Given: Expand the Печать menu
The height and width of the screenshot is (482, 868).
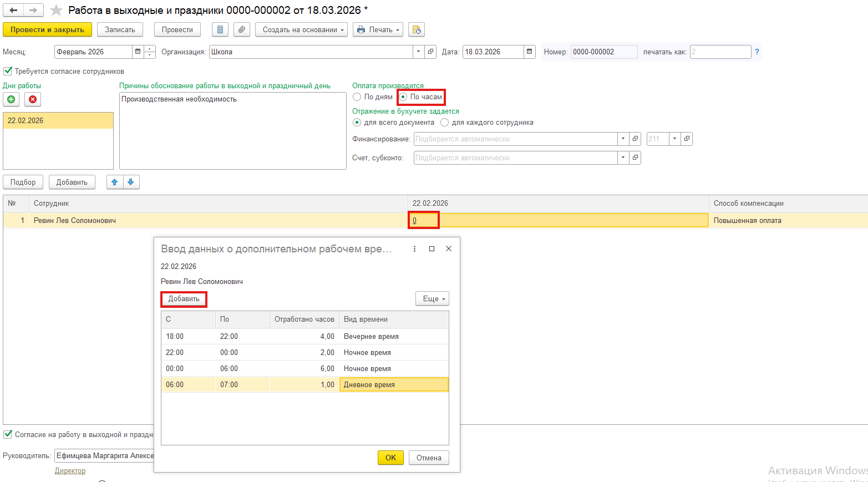Looking at the screenshot, I should pyautogui.click(x=378, y=29).
